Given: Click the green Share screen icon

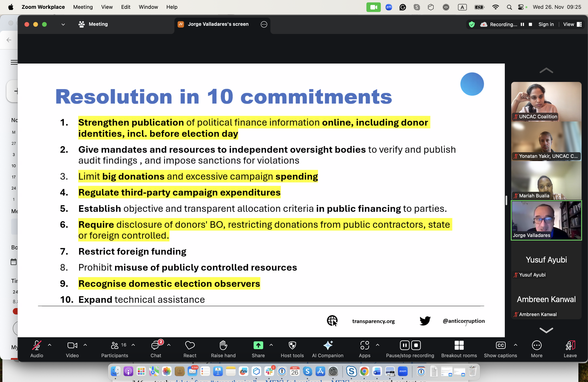Looking at the screenshot, I should pos(258,345).
